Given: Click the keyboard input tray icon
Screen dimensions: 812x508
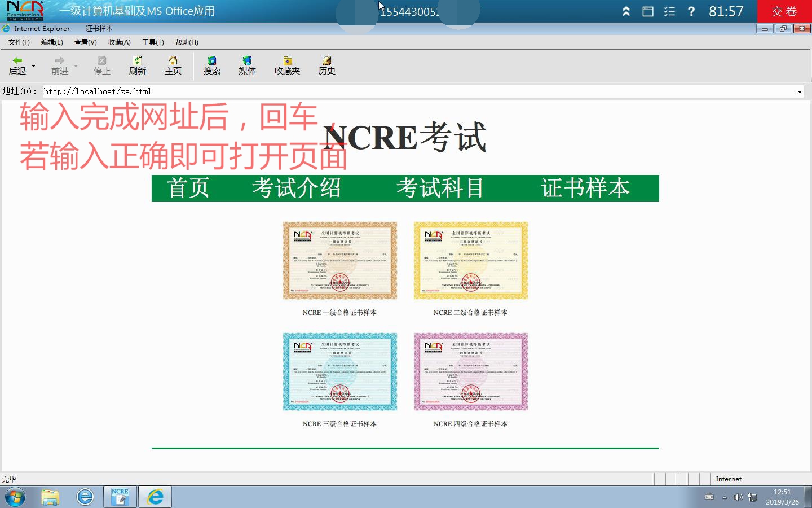Looking at the screenshot, I should [x=709, y=497].
